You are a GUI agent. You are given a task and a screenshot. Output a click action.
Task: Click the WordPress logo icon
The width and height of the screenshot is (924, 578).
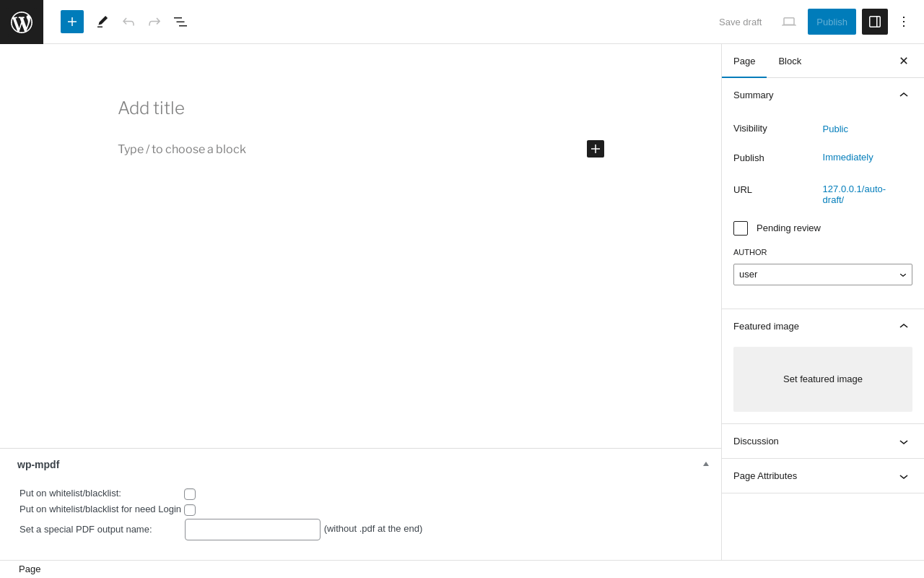pos(22,22)
